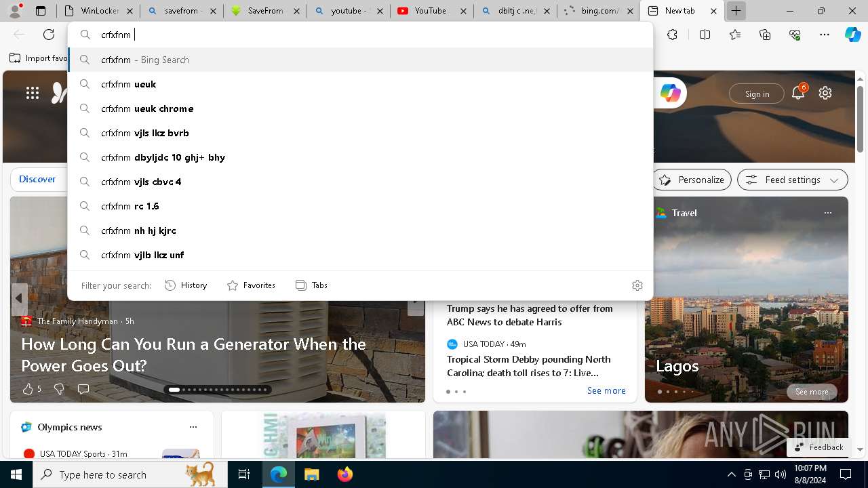Screen dimensions: 868x488
Task: Switch to the YouTube tab
Action: click(432, 11)
